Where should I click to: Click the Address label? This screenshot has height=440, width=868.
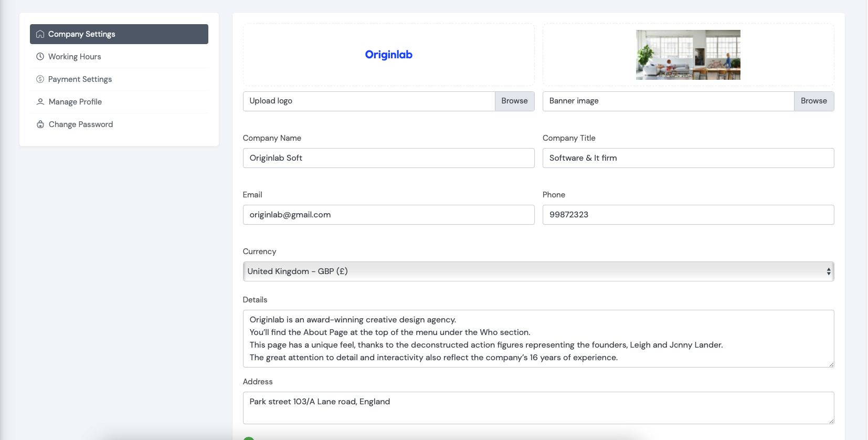click(258, 382)
